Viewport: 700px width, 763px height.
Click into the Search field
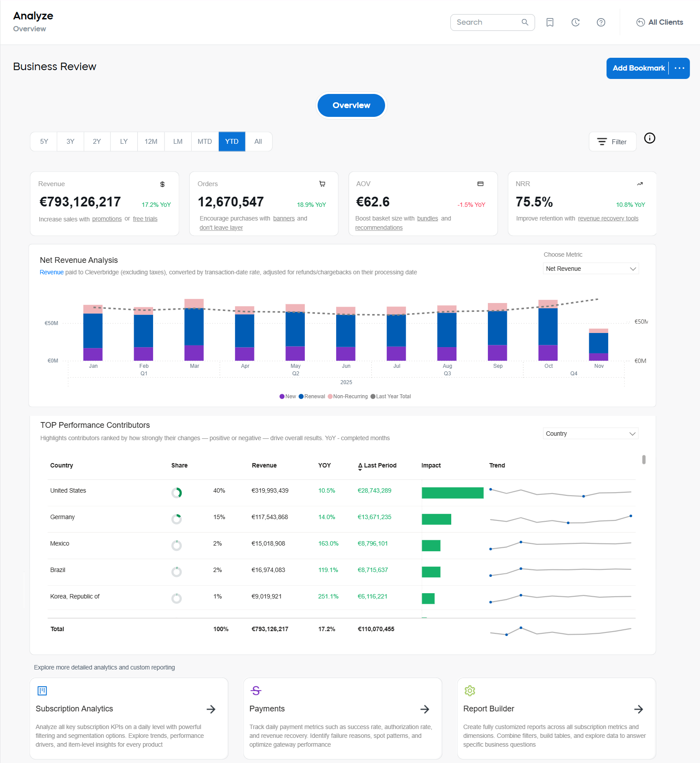(487, 22)
